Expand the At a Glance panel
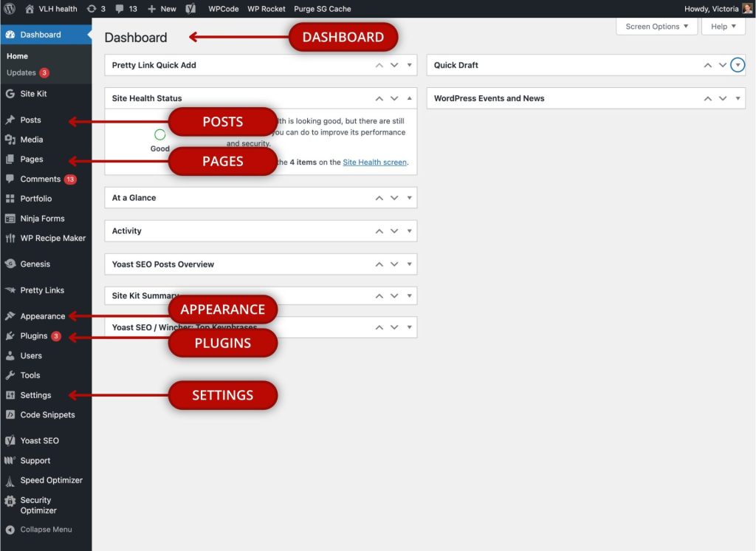The height and width of the screenshot is (551, 756). [x=409, y=198]
